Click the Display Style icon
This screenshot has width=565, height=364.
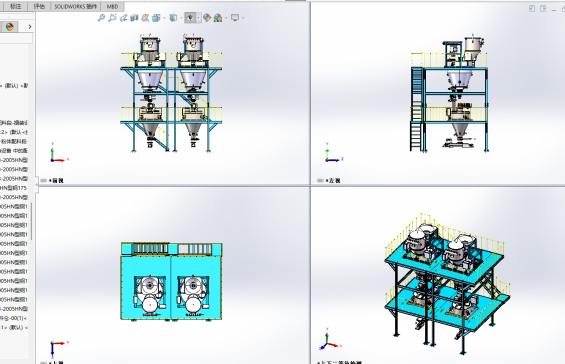pyautogui.click(x=173, y=18)
